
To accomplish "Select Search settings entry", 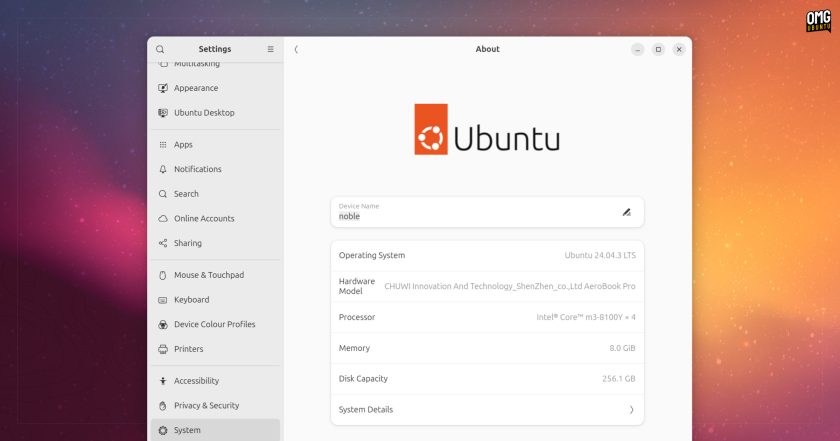I will 215,194.
